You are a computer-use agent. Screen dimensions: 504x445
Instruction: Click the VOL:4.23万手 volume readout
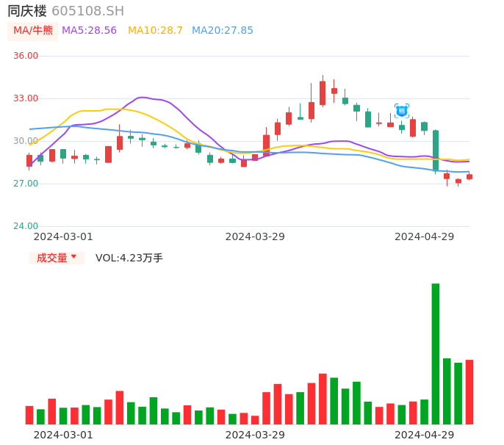pos(129,258)
